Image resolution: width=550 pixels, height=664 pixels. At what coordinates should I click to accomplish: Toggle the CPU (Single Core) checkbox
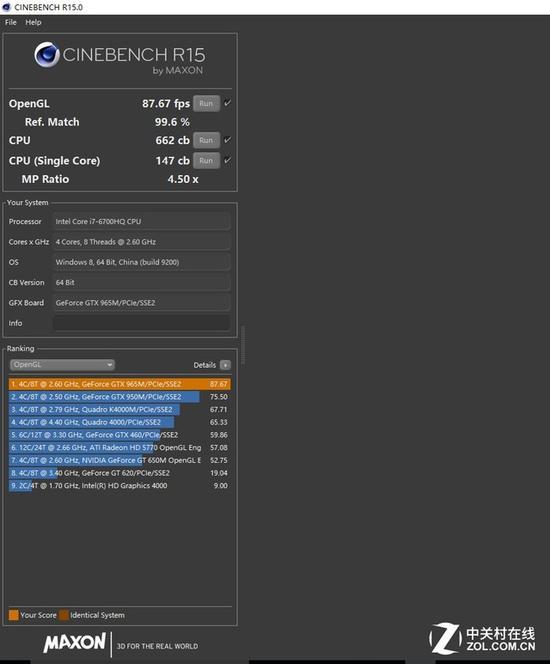[x=227, y=160]
